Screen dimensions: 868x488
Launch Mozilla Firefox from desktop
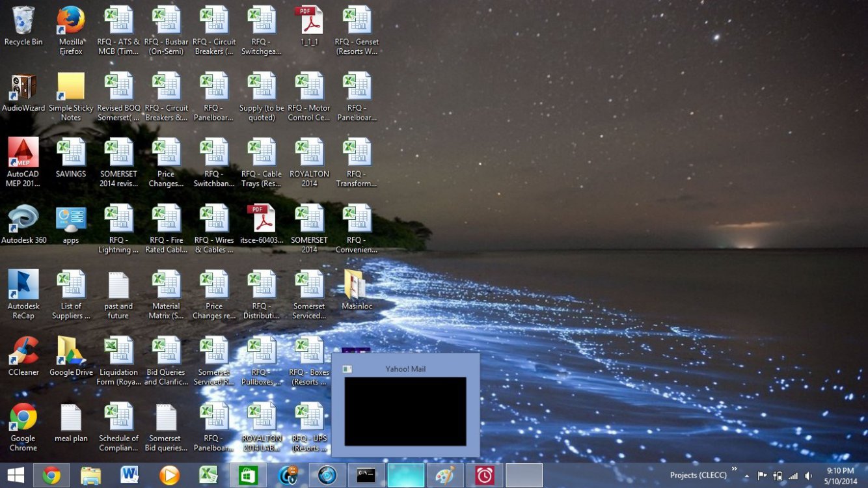click(71, 30)
